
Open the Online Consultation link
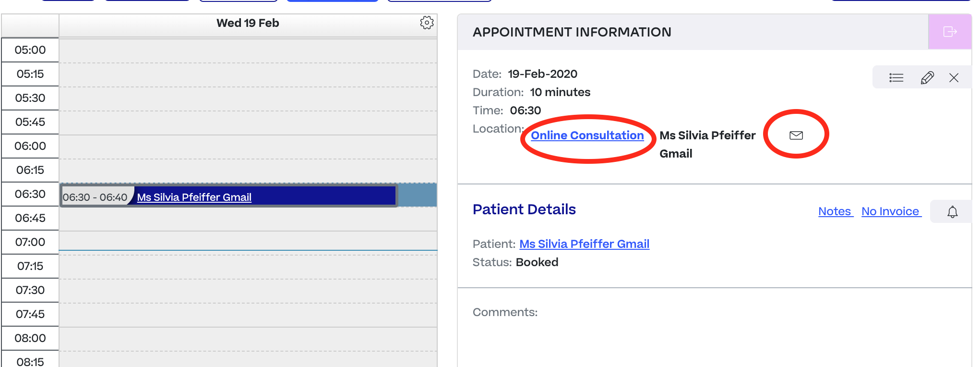(587, 135)
